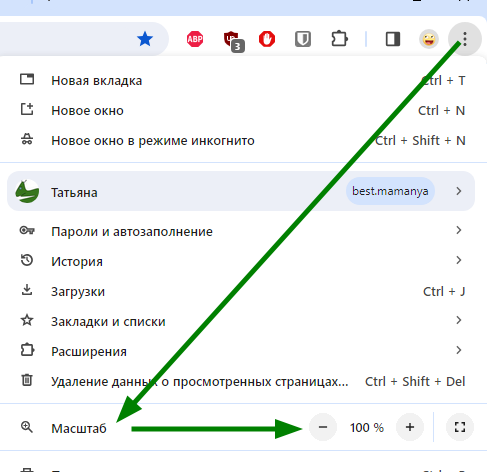Viewport: 487px width, 472px height.
Task: Open the Adblock Plus ABP extension
Action: point(195,39)
